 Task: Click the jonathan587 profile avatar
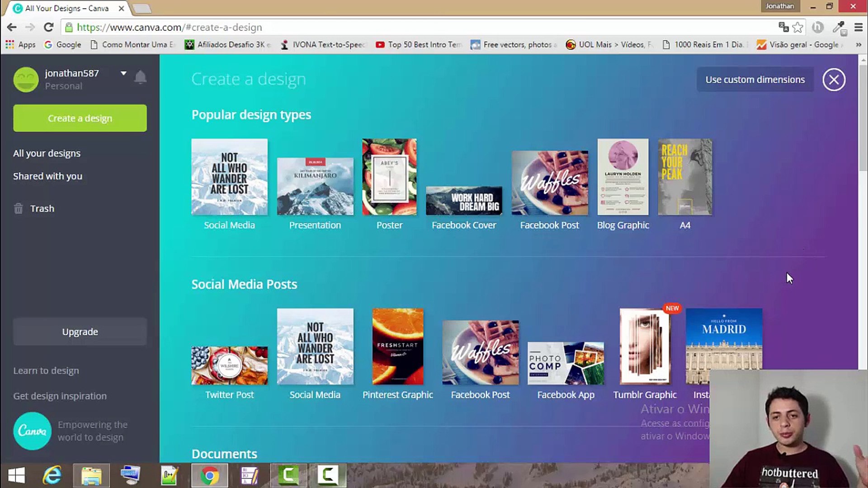click(26, 80)
